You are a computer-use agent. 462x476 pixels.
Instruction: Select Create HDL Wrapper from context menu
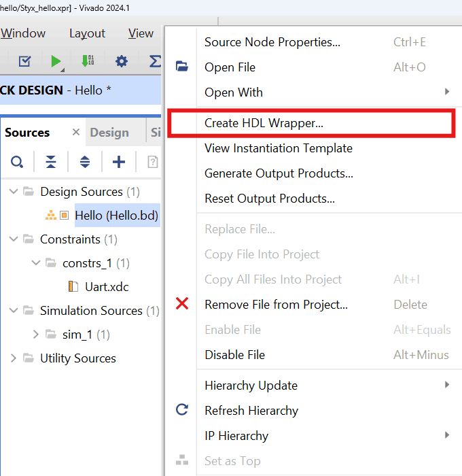[x=264, y=123]
